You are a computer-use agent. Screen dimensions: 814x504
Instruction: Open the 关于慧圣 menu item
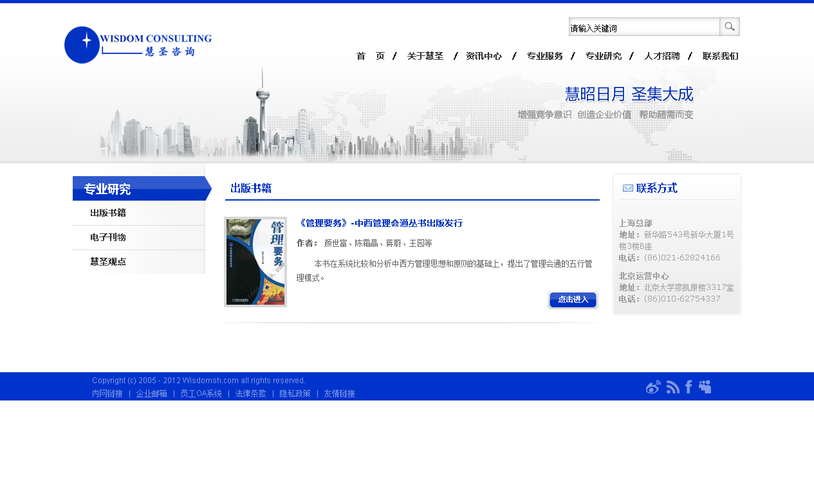pos(425,57)
